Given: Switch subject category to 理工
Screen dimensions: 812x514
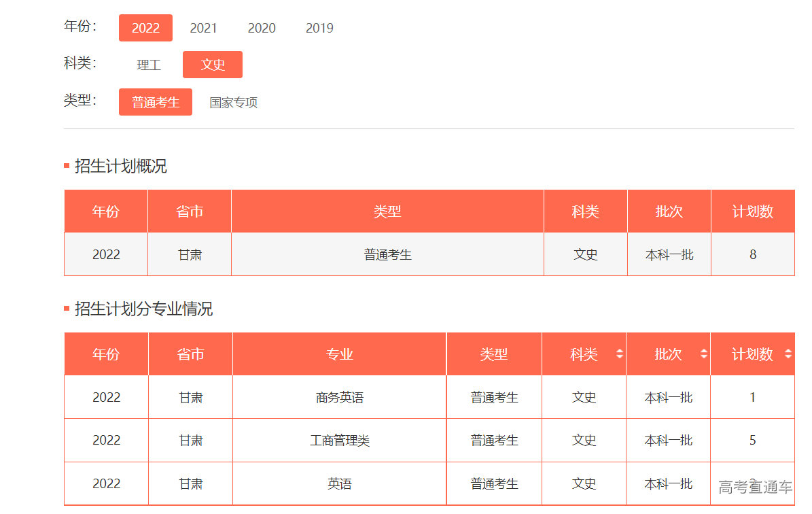Looking at the screenshot, I should point(149,65).
